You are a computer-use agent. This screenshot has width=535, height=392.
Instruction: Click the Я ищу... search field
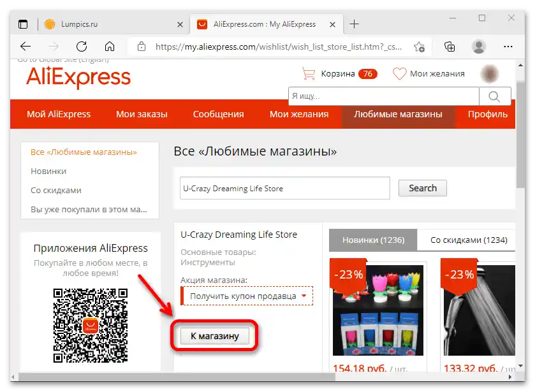click(384, 96)
